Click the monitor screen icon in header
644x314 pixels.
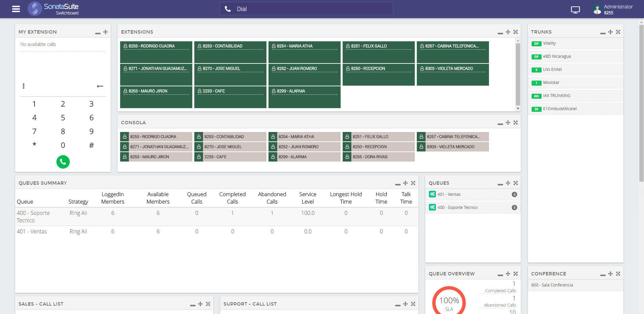coord(575,10)
